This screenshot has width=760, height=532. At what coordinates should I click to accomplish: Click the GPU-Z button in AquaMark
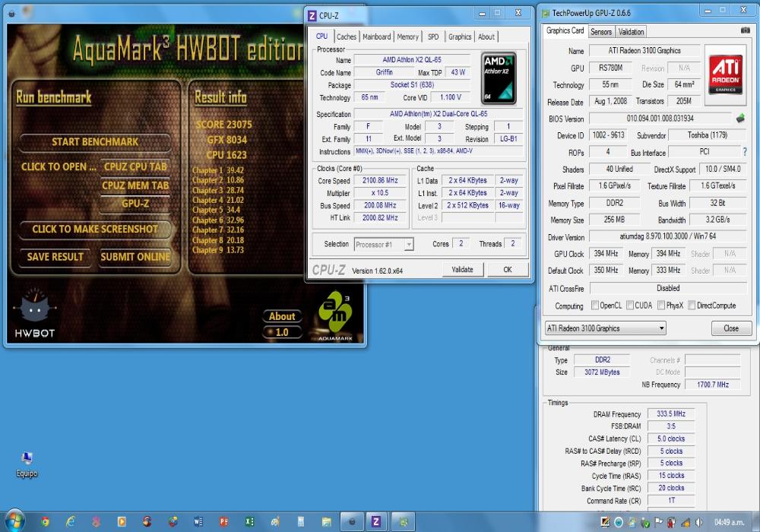point(135,204)
